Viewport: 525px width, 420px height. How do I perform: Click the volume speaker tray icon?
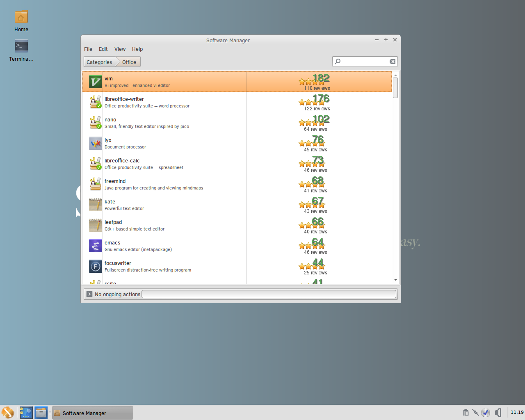498,413
